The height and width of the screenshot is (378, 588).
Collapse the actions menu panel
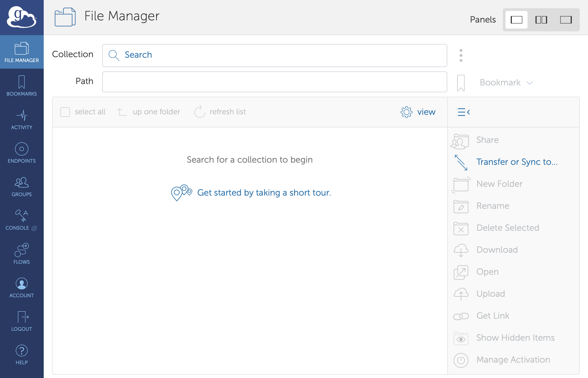[x=464, y=112]
